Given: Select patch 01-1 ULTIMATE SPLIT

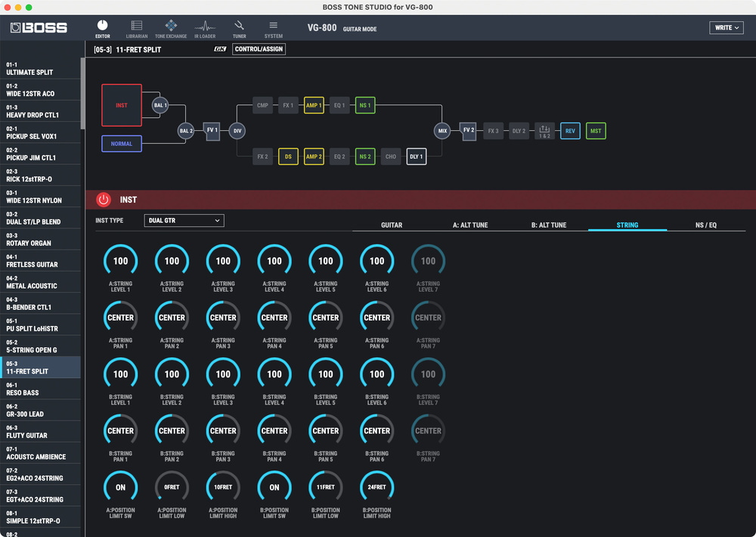Looking at the screenshot, I should point(41,69).
